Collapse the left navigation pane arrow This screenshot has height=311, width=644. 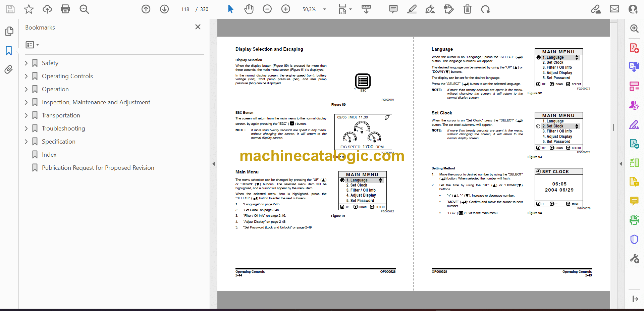214,164
